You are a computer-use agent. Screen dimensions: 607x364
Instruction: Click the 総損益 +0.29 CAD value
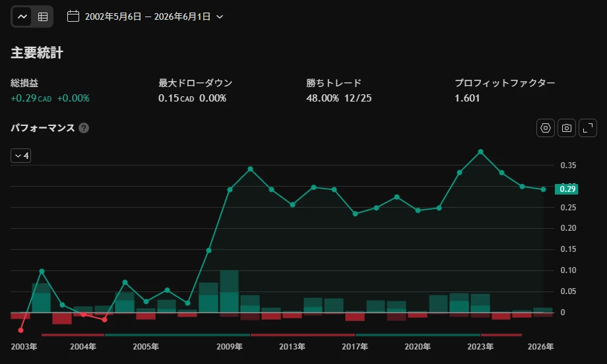(31, 98)
